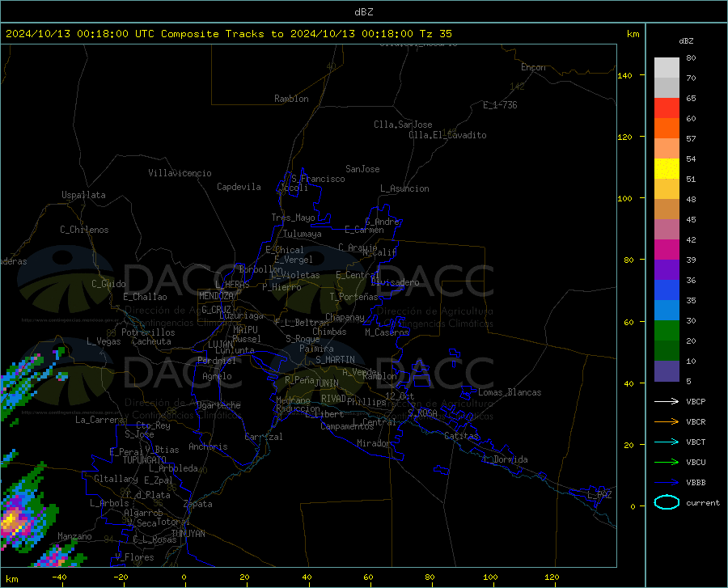Viewport: 728px width, 588px height.
Task: Click the 'dBZ' title at the top
Action: tap(363, 12)
